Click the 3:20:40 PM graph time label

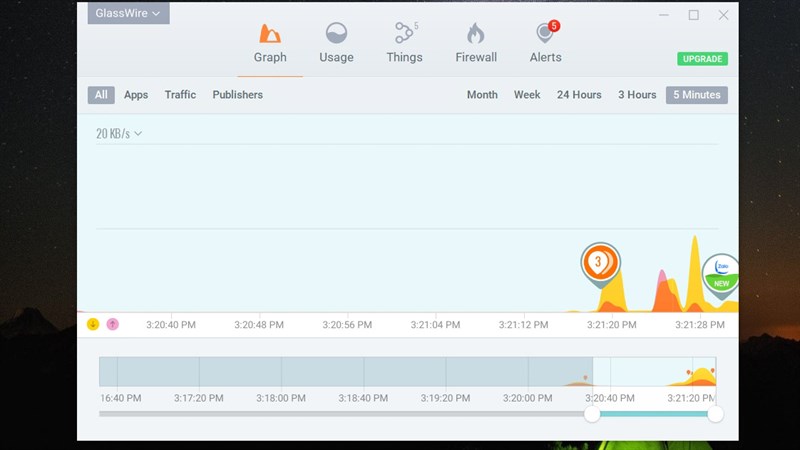pos(171,324)
